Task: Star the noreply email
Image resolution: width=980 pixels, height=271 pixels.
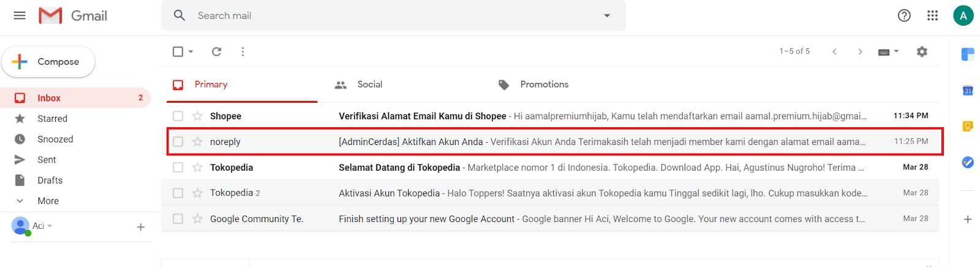Action: coord(197,141)
